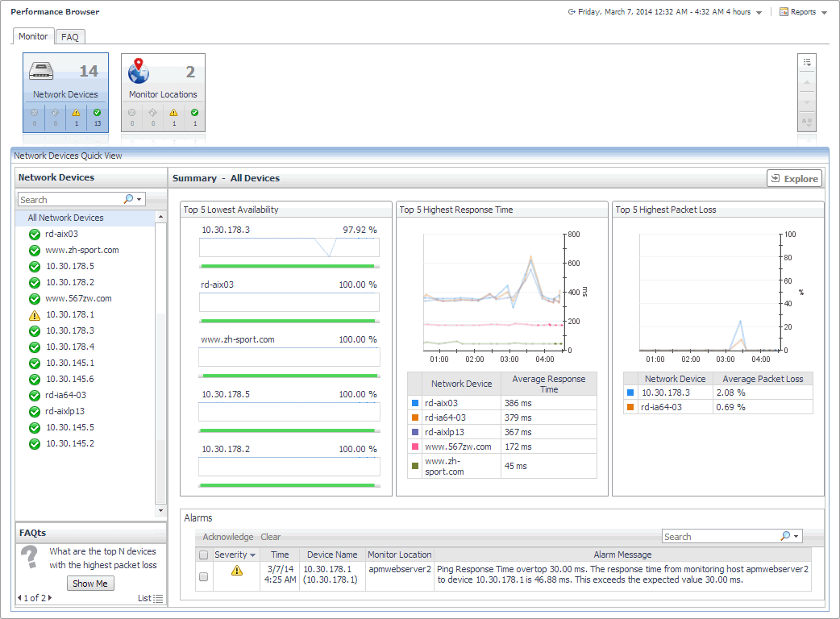
Task: Select the Monitor tab
Action: (33, 36)
